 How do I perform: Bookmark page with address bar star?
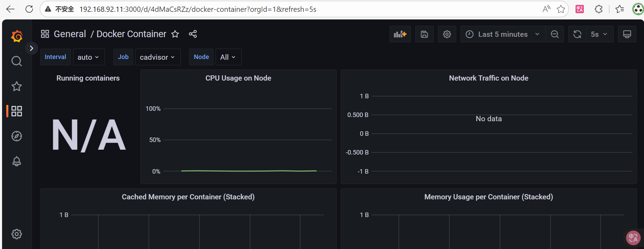click(561, 9)
